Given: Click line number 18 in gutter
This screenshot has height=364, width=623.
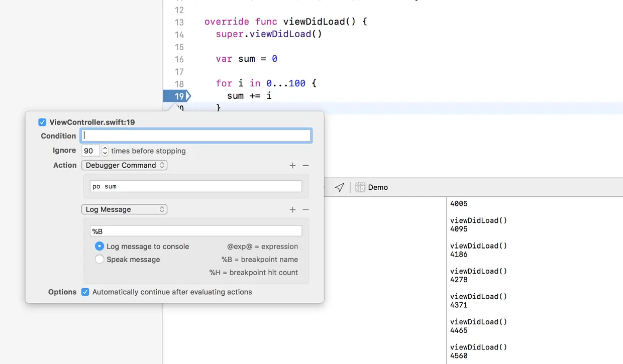Looking at the screenshot, I should [x=179, y=84].
